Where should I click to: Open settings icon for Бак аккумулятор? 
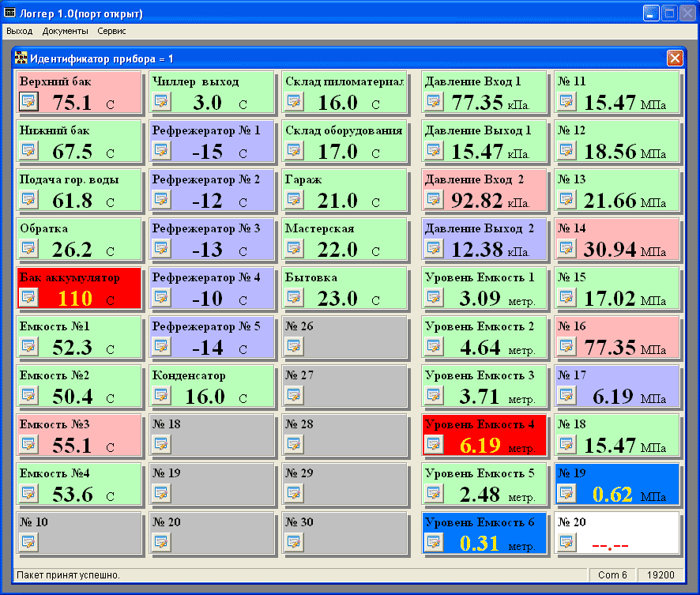tap(28, 296)
